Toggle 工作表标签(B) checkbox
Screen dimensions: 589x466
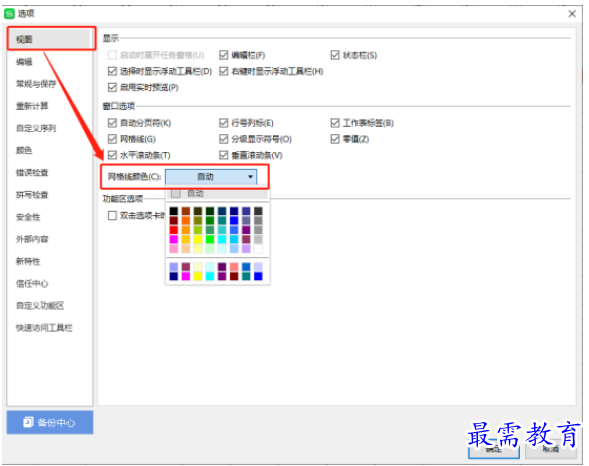335,123
